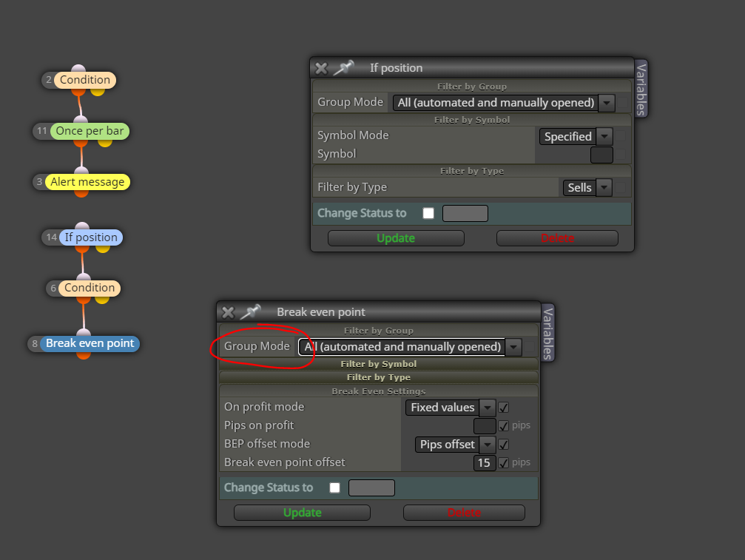The image size is (745, 560).
Task: Click yellow output connector of Condition 2
Action: click(98, 91)
